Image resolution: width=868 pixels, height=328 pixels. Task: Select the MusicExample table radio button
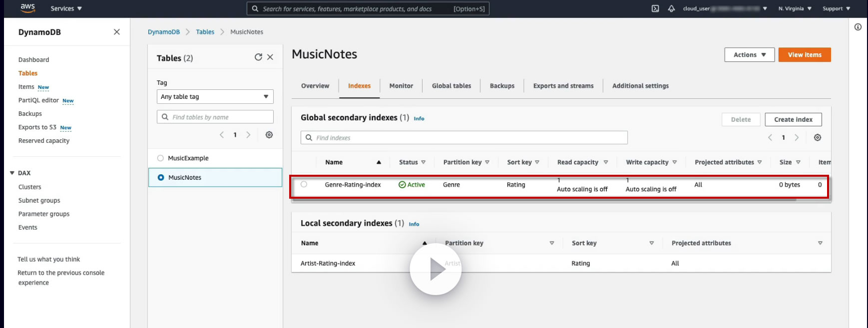pyautogui.click(x=160, y=158)
